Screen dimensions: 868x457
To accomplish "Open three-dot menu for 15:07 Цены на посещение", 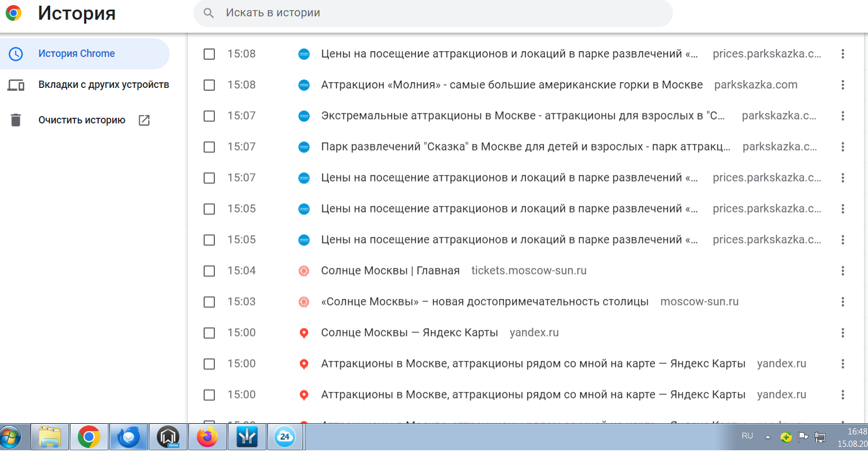I will click(843, 178).
